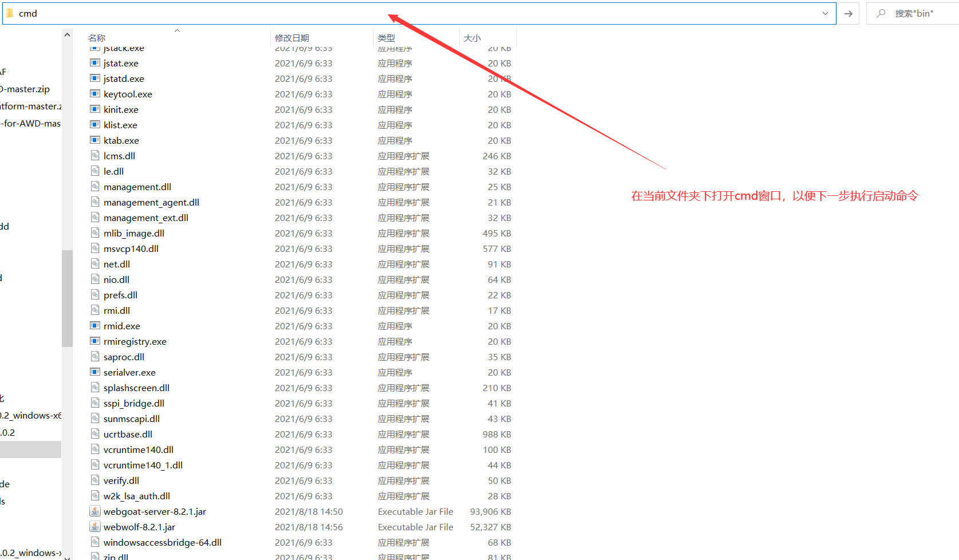Sort files by 类型 column header
Image resolution: width=959 pixels, height=560 pixels.
(386, 38)
